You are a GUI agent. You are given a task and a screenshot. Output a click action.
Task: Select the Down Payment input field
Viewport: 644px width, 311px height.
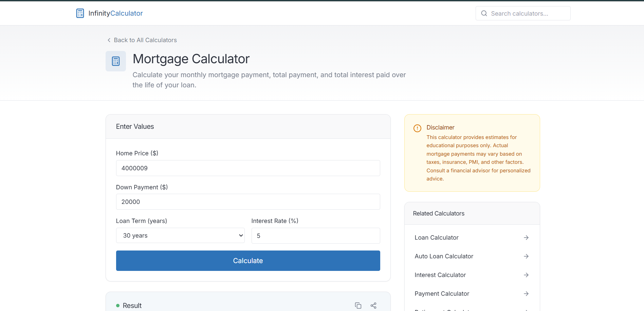248,202
